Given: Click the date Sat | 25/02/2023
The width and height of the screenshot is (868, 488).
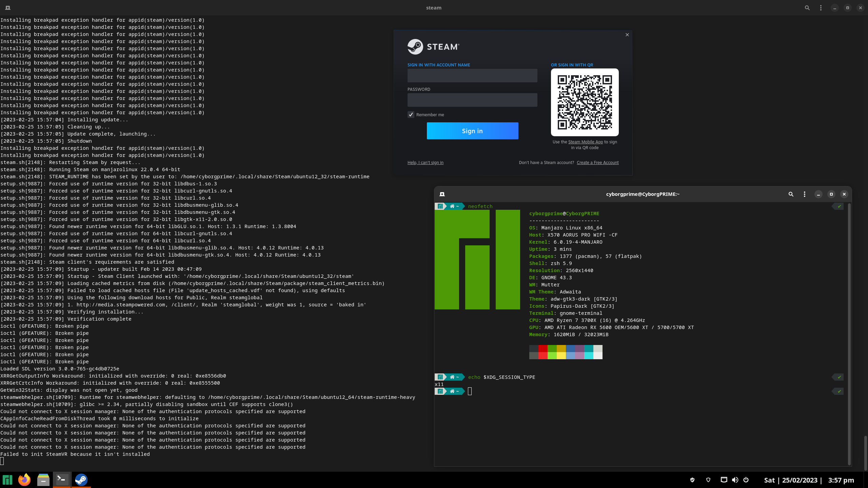Looking at the screenshot, I should [791, 480].
